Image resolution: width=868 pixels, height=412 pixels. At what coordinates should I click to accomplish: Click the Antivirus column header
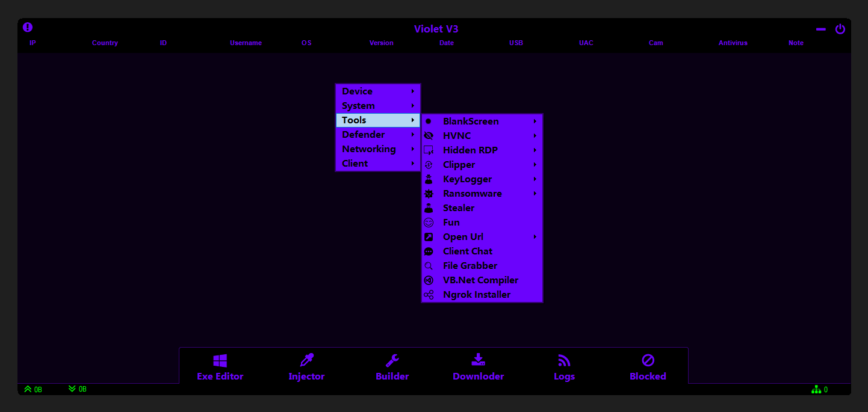click(733, 43)
